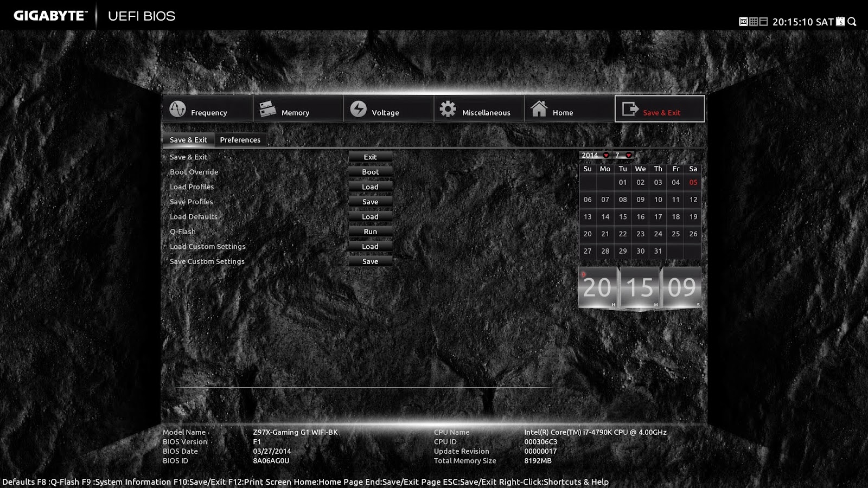Select date 01 in the calendar

coord(623,183)
